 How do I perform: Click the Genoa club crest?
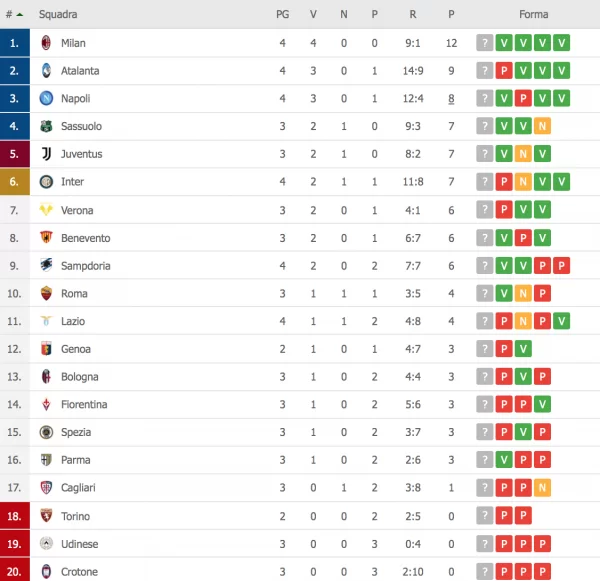coord(45,349)
